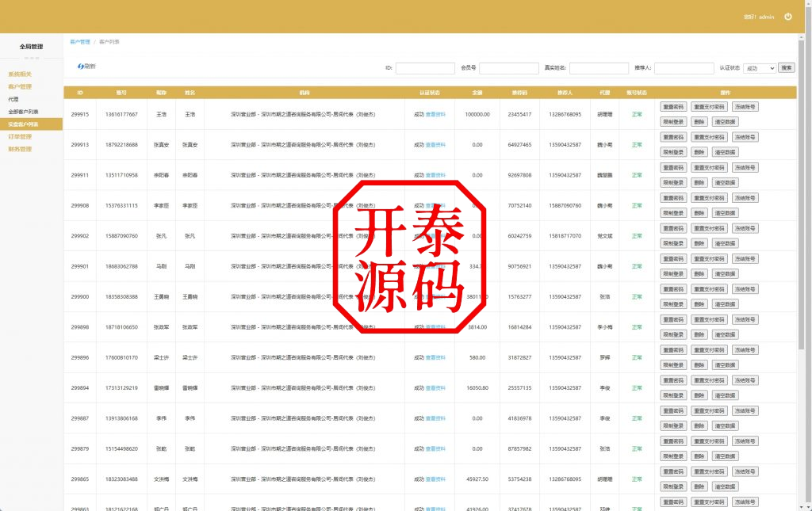Expand 客户管理 sidebar menu
The height and width of the screenshot is (511, 812).
pyautogui.click(x=20, y=87)
